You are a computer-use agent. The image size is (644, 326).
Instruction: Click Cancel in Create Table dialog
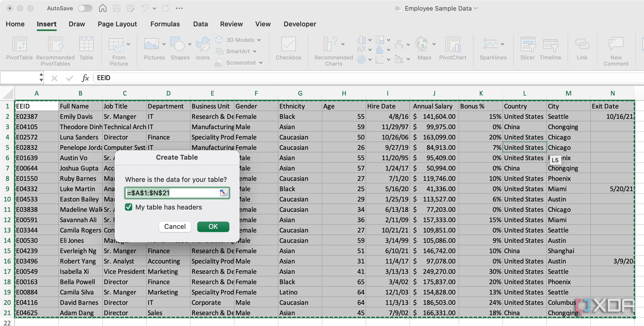(175, 227)
